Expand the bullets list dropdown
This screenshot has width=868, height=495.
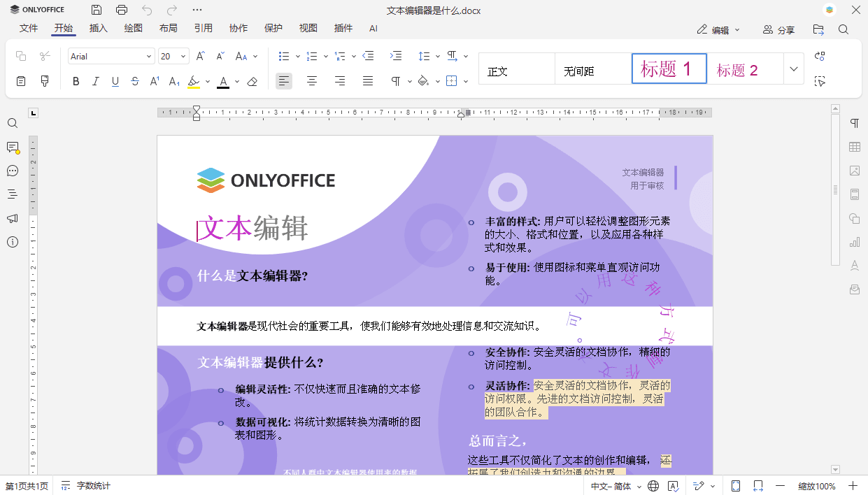tap(297, 56)
